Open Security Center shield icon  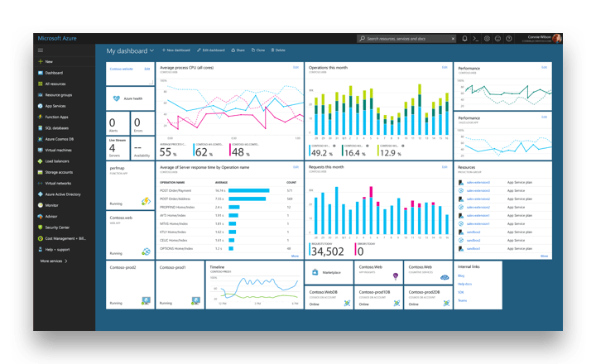point(41,227)
